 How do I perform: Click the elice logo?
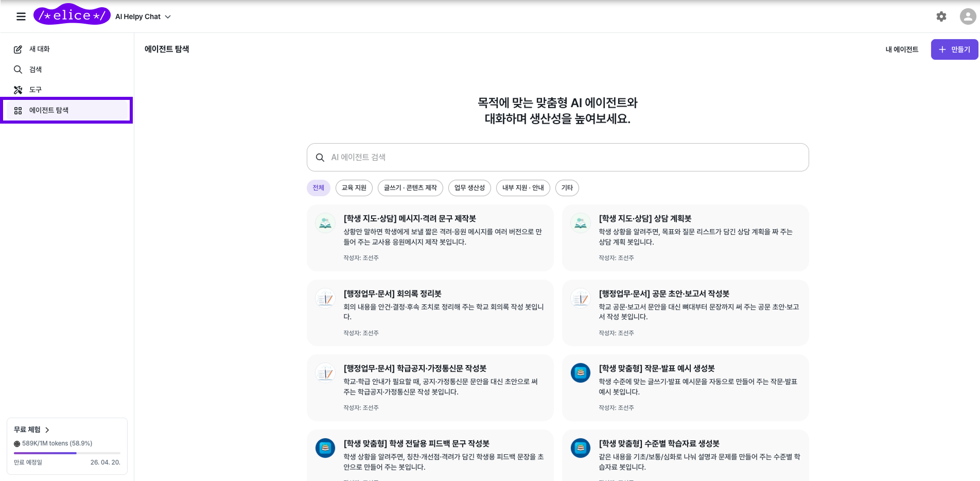[x=72, y=15]
